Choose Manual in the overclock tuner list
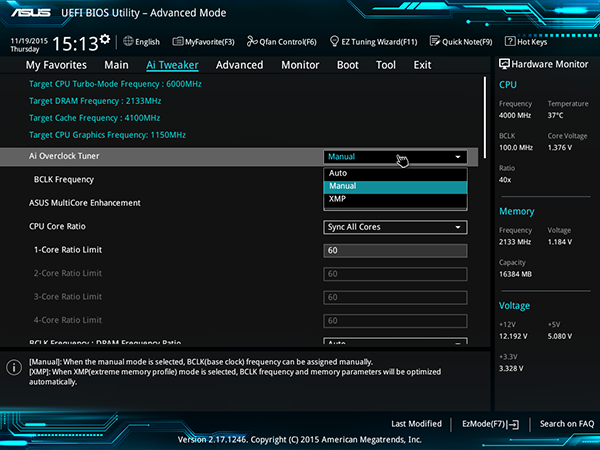600x450 pixels. click(395, 186)
